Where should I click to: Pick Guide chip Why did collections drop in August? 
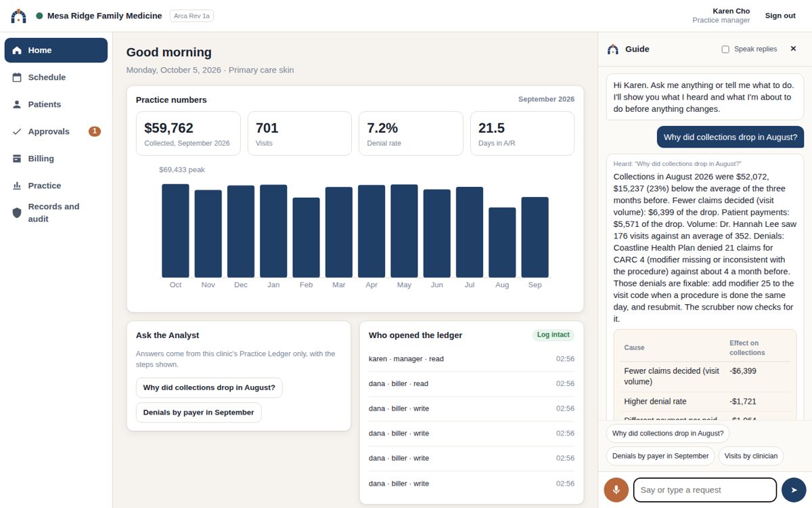coord(668,433)
